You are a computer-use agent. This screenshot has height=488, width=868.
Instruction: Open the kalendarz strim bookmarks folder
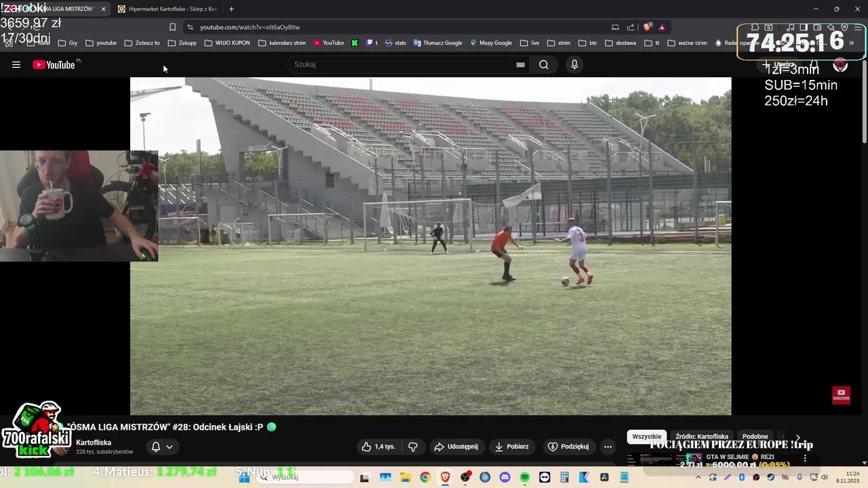tap(282, 43)
